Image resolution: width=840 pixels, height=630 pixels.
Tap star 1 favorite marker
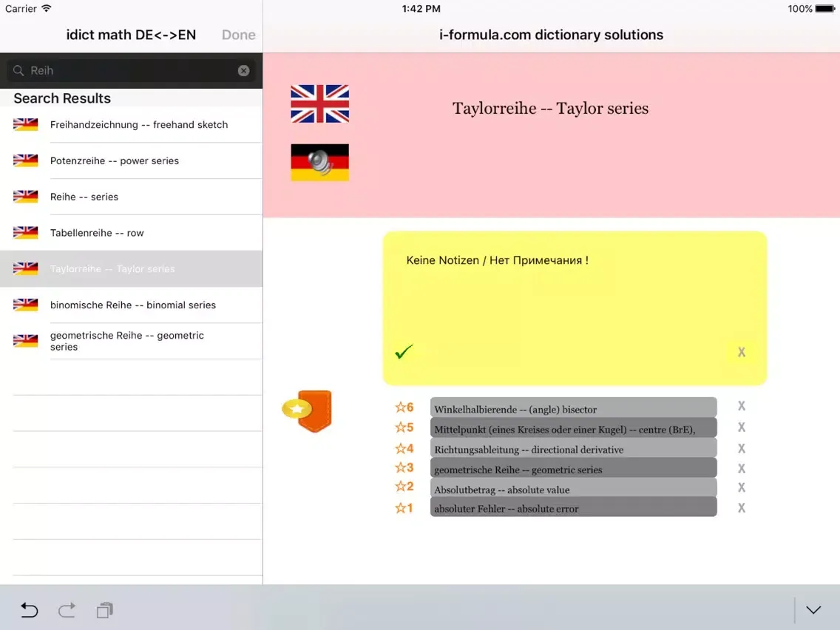click(404, 508)
